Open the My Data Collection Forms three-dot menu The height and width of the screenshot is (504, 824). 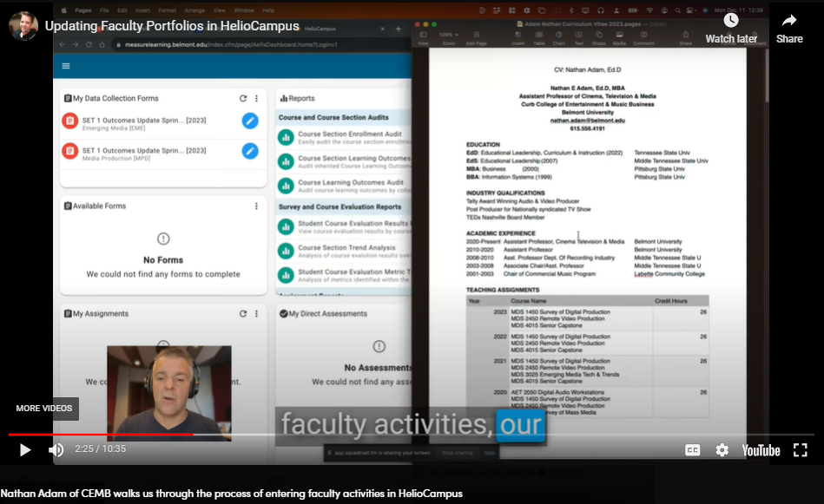coord(256,98)
